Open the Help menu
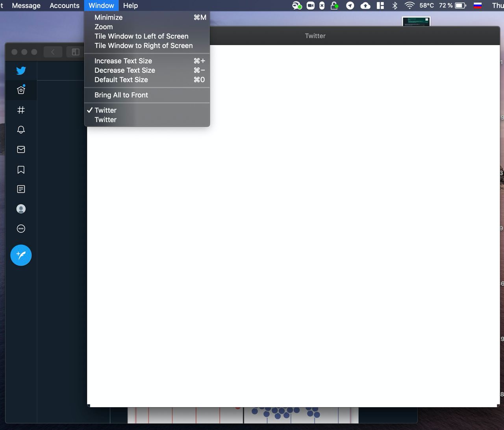 coord(130,6)
